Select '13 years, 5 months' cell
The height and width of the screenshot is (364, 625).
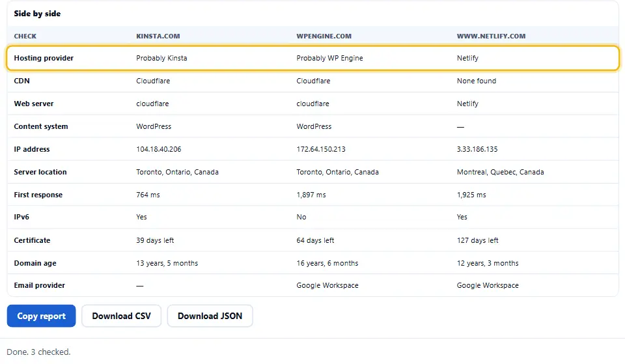point(167,263)
